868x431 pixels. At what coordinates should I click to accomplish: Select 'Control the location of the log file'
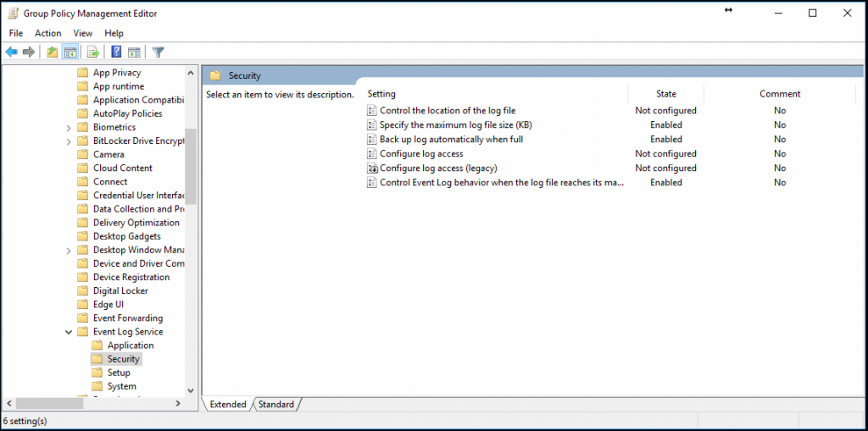point(448,111)
